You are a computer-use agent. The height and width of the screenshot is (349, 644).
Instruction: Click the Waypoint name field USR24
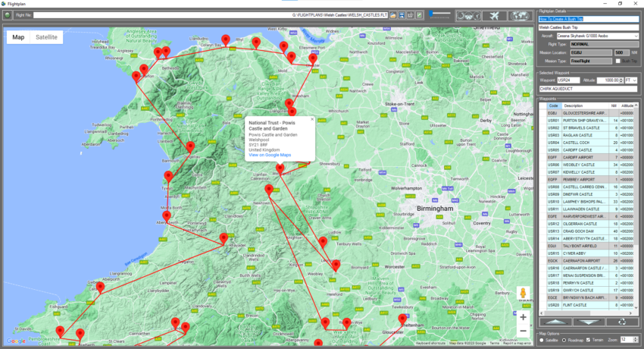(x=568, y=80)
